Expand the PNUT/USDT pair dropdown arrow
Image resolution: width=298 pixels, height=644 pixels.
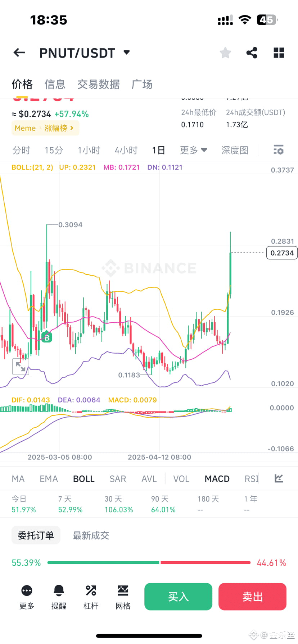[x=126, y=52]
